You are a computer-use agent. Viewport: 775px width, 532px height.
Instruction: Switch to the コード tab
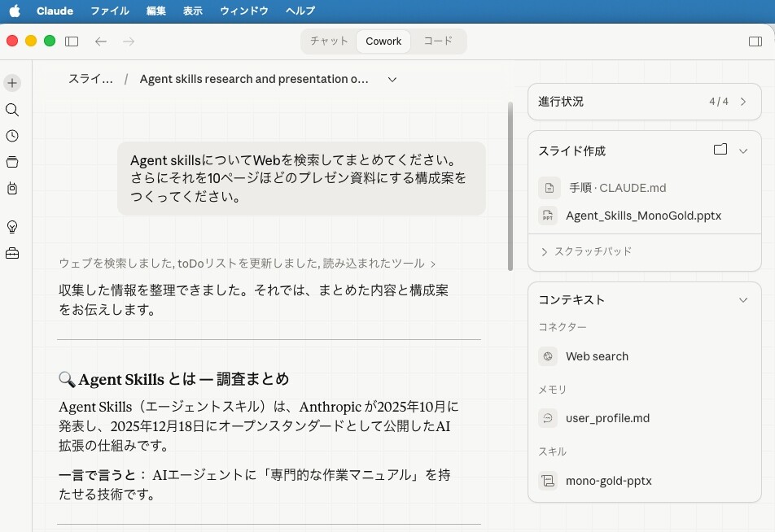click(x=438, y=41)
